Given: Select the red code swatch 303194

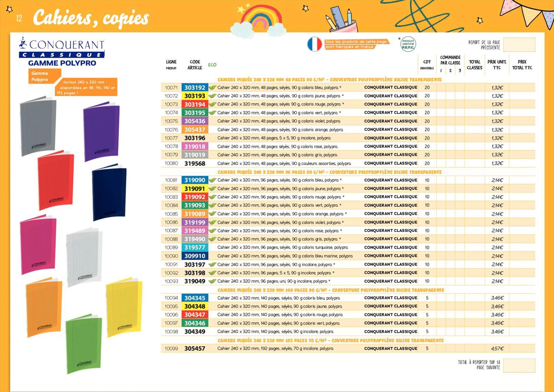Looking at the screenshot, I should click(195, 105).
